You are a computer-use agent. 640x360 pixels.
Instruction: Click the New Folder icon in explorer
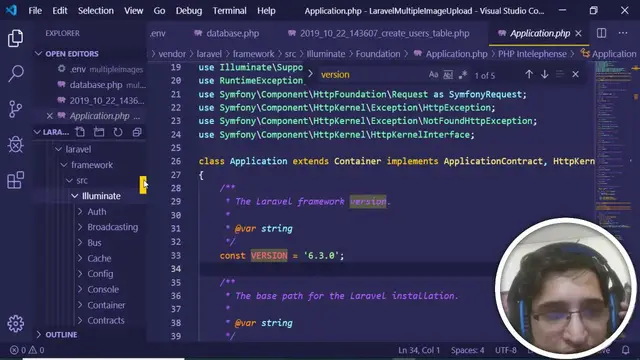[99, 132]
